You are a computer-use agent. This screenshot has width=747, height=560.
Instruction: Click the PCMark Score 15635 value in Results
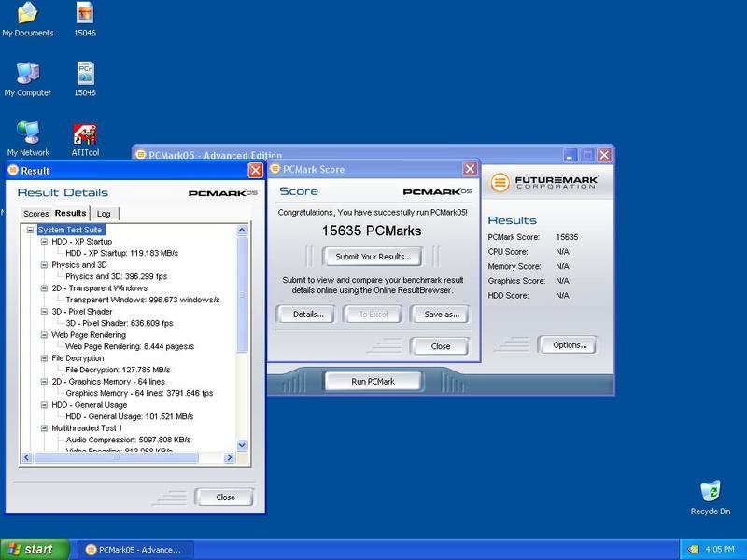pyautogui.click(x=567, y=237)
